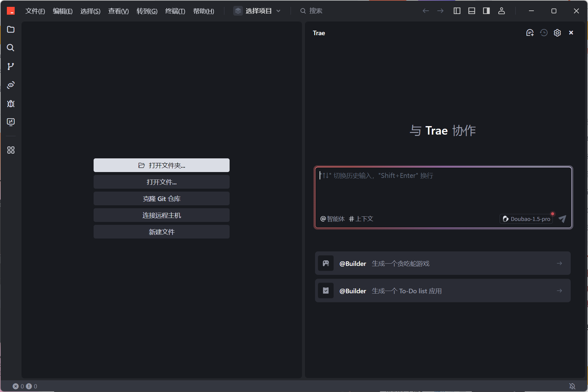Open the Remote Explorer monitor icon
588x392 pixels.
click(x=11, y=122)
